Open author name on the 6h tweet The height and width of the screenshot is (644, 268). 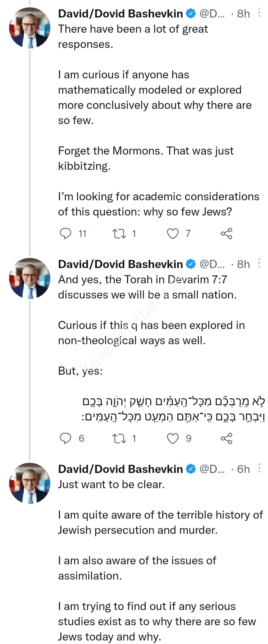tap(120, 469)
